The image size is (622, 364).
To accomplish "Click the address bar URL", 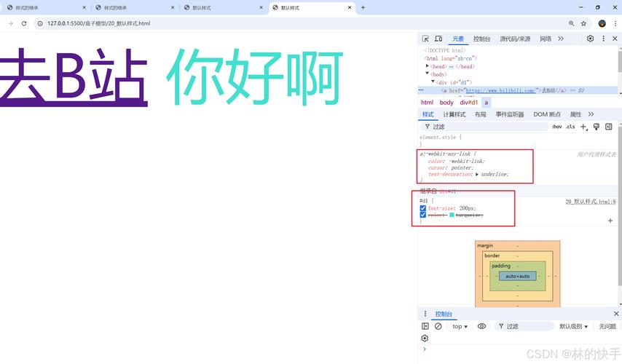I will tap(99, 23).
